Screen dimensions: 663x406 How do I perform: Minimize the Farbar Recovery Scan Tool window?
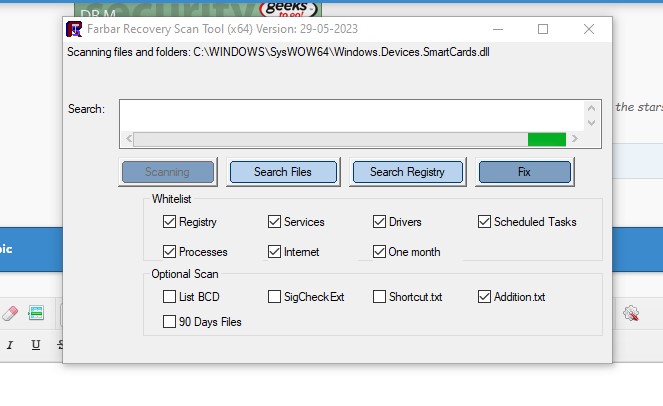point(498,29)
